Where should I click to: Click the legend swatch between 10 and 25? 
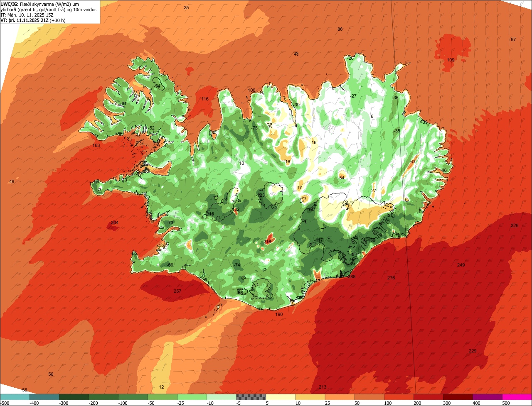310,397
